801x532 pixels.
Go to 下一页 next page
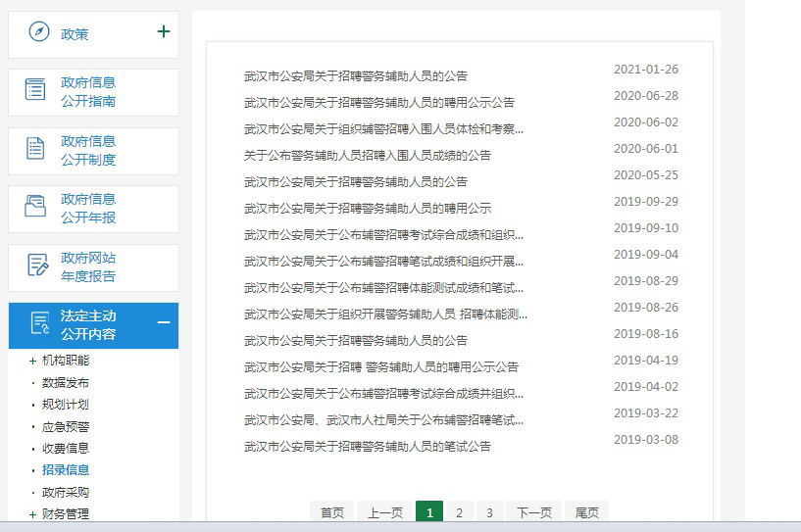pos(533,512)
